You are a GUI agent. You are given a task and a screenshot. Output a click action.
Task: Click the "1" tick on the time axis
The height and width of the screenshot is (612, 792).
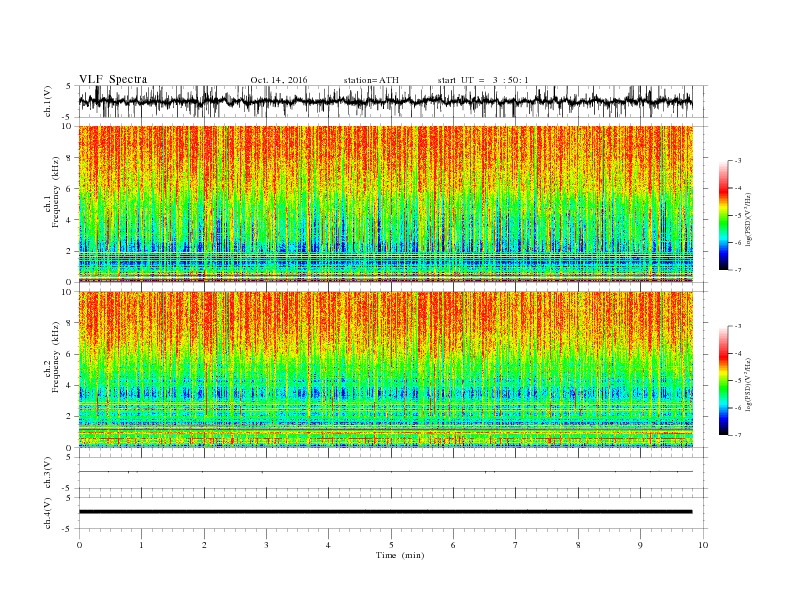141,545
